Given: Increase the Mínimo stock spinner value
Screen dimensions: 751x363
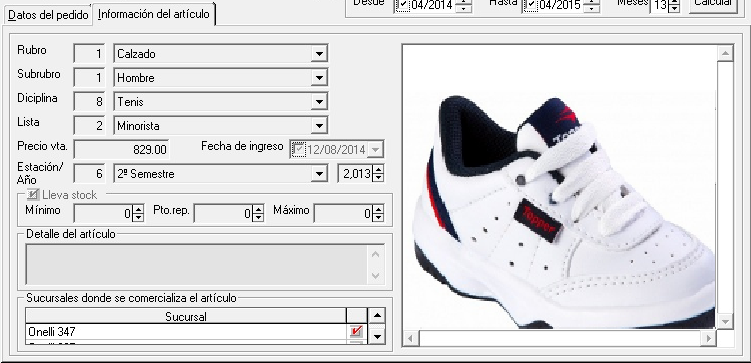Looking at the screenshot, I should coord(138,209).
